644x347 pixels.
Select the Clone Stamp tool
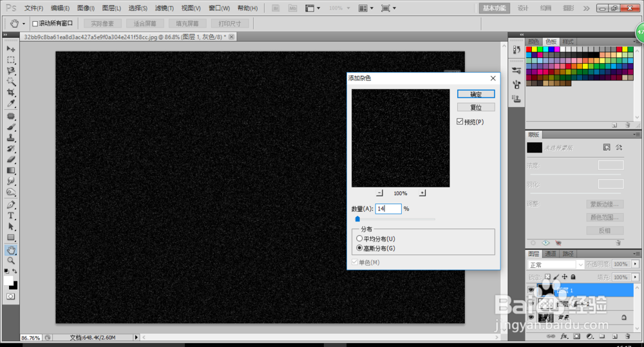(11, 138)
